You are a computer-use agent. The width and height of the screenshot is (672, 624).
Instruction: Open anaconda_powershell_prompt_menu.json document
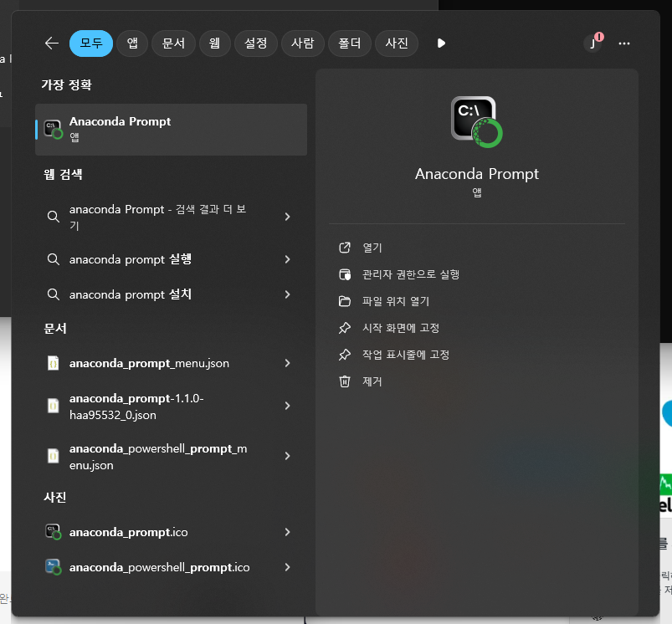click(x=158, y=457)
